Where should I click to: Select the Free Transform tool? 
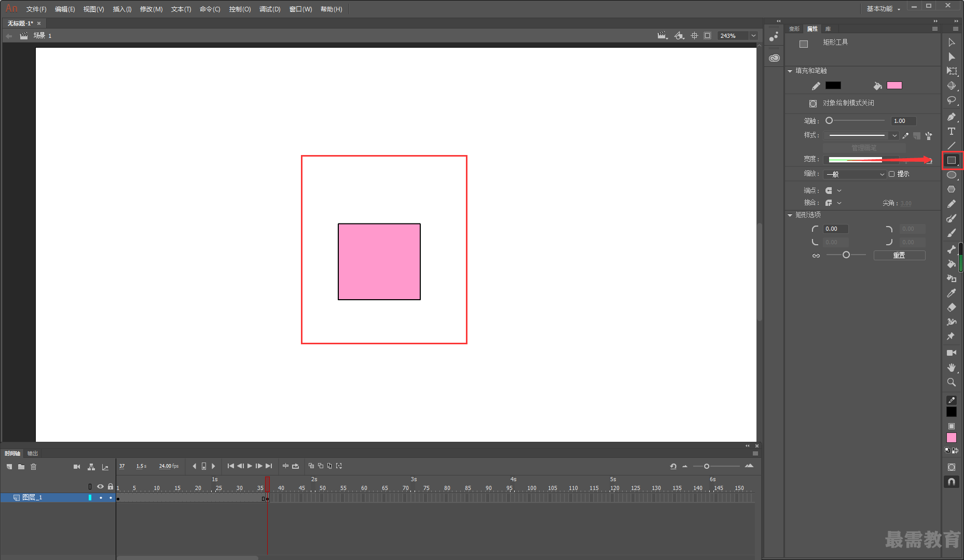click(x=952, y=71)
